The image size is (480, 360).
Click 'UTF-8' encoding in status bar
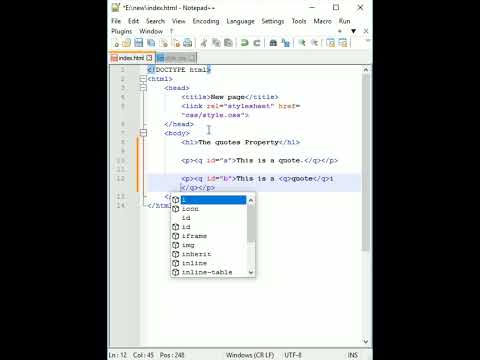(x=293, y=355)
